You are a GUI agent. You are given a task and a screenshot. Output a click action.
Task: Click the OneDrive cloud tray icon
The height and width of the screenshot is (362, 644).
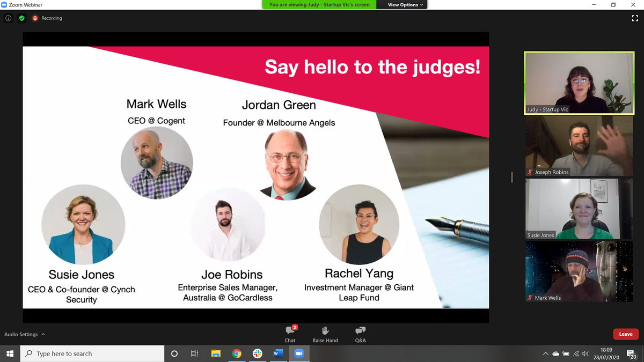[x=555, y=354]
